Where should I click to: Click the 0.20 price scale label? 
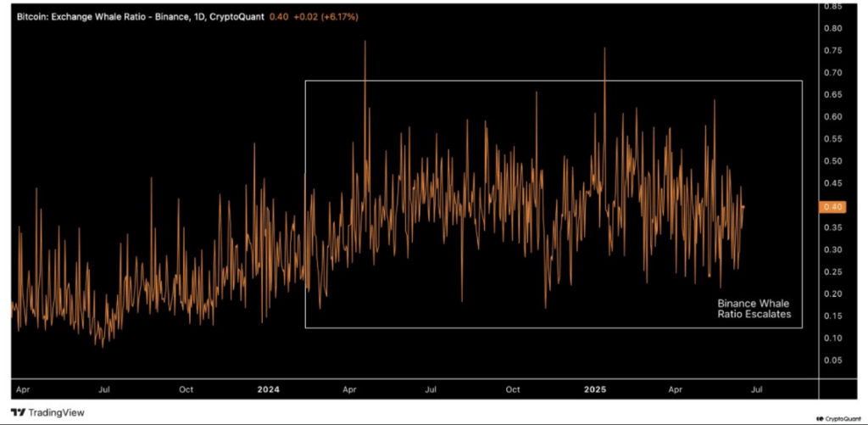click(x=832, y=294)
